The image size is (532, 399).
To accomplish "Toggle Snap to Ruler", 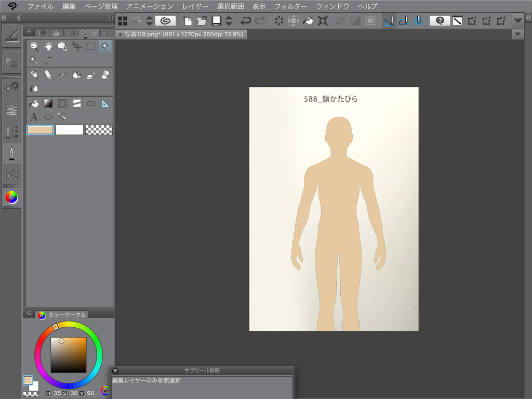I will coord(389,21).
